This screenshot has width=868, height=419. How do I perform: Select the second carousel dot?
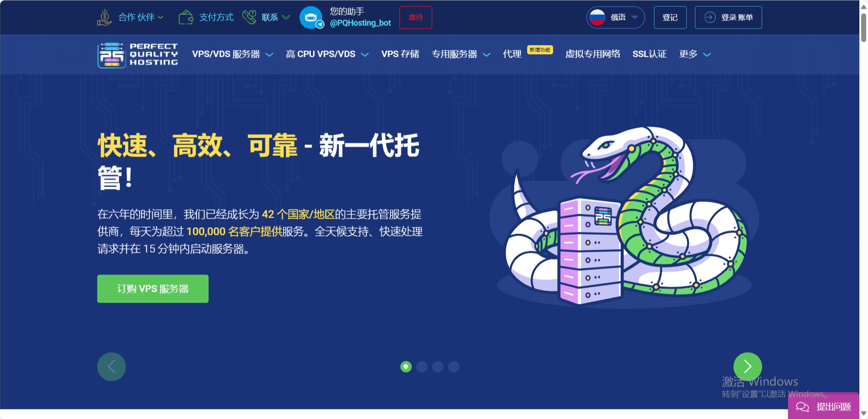click(x=422, y=366)
